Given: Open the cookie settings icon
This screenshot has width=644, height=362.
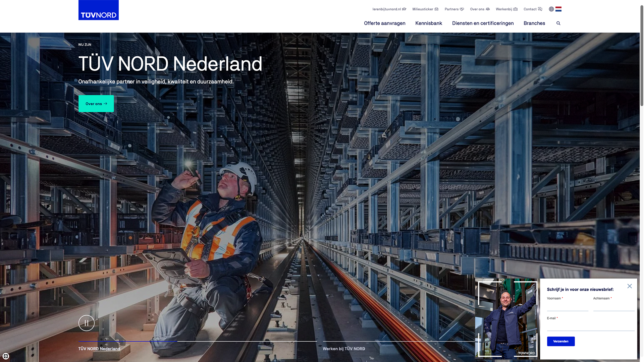Looking at the screenshot, I should point(6,356).
